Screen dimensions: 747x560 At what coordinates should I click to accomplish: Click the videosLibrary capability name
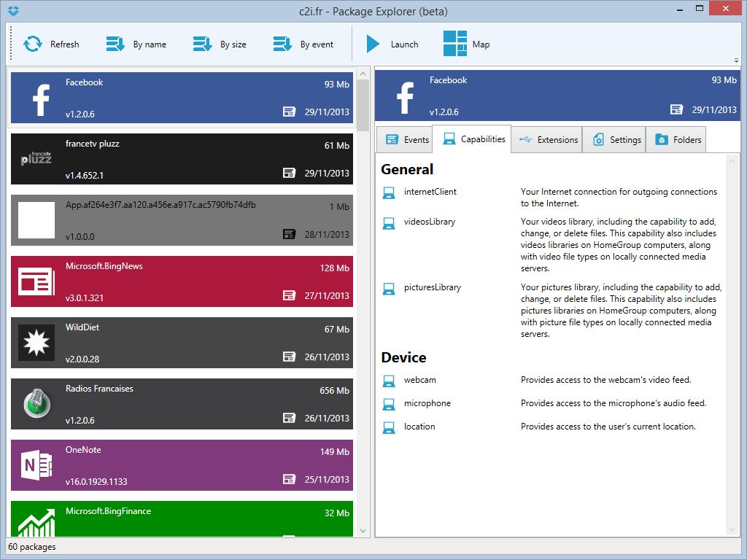tap(429, 222)
